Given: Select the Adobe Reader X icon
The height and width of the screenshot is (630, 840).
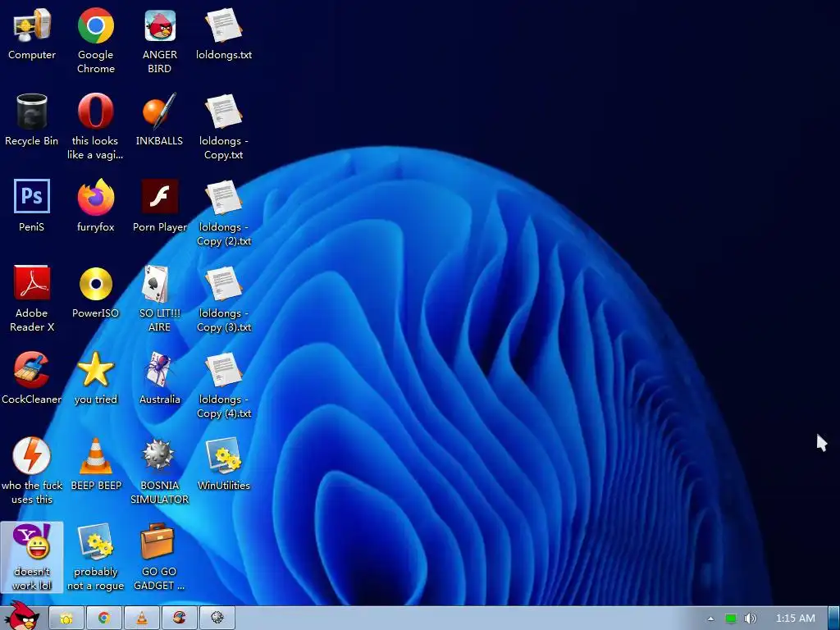Looking at the screenshot, I should 32,299.
